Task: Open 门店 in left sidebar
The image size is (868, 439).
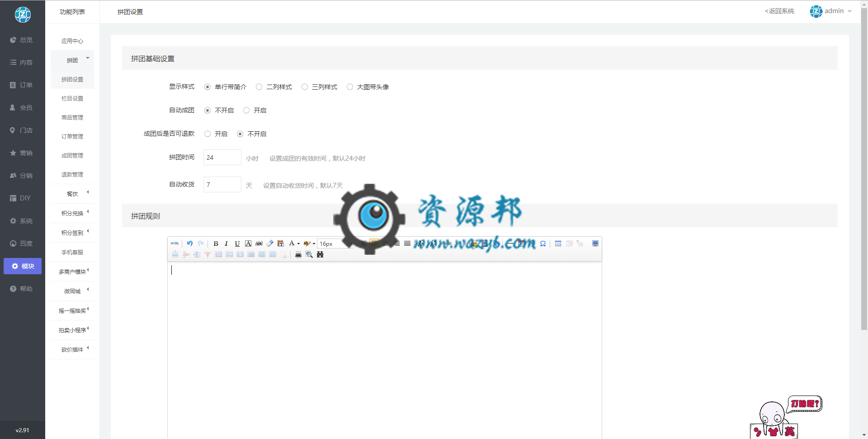Action: 22,130
